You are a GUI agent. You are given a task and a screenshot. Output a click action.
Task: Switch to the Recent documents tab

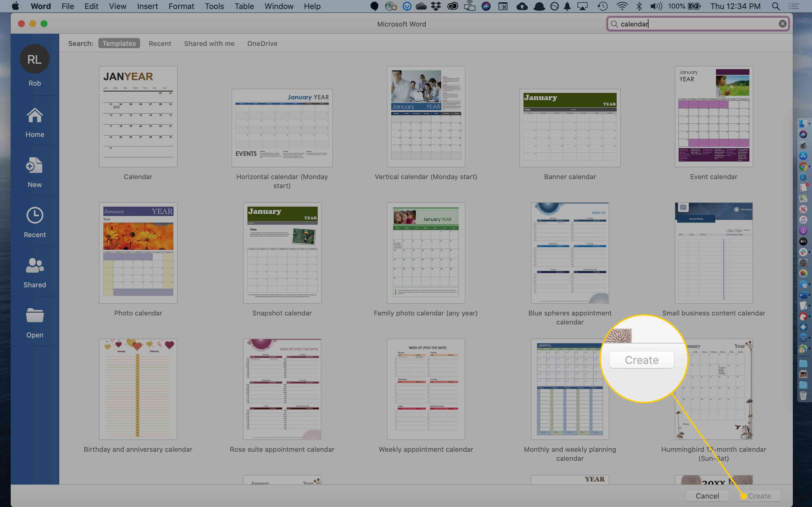pyautogui.click(x=160, y=43)
